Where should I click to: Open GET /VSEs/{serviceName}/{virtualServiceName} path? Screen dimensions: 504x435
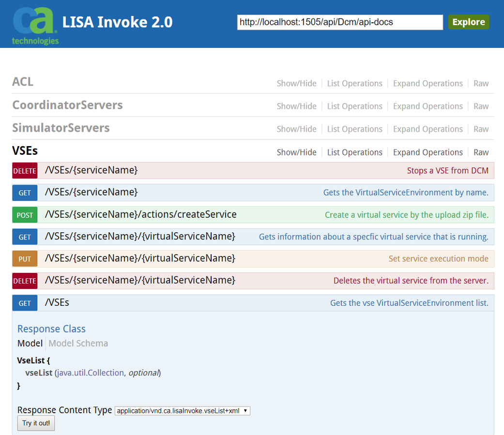[x=140, y=237]
